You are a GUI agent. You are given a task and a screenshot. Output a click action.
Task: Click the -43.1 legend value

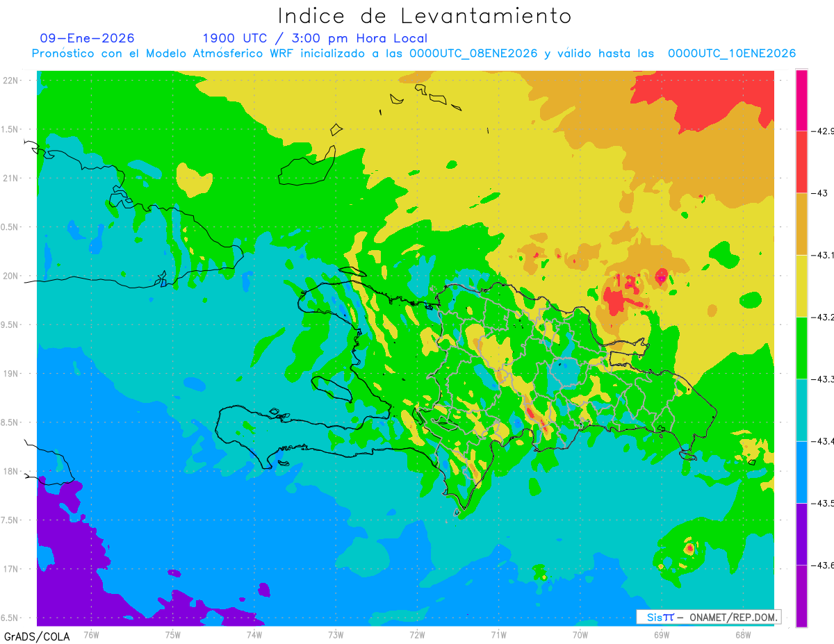click(x=822, y=255)
